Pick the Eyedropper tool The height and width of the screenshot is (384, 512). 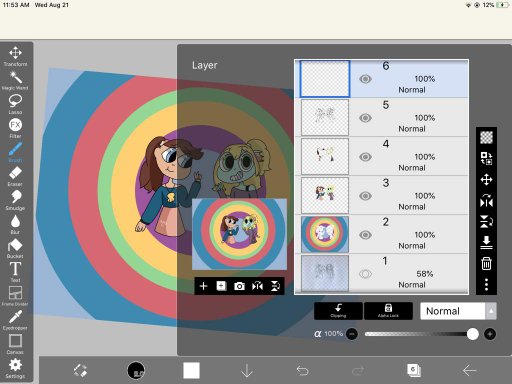coord(15,320)
